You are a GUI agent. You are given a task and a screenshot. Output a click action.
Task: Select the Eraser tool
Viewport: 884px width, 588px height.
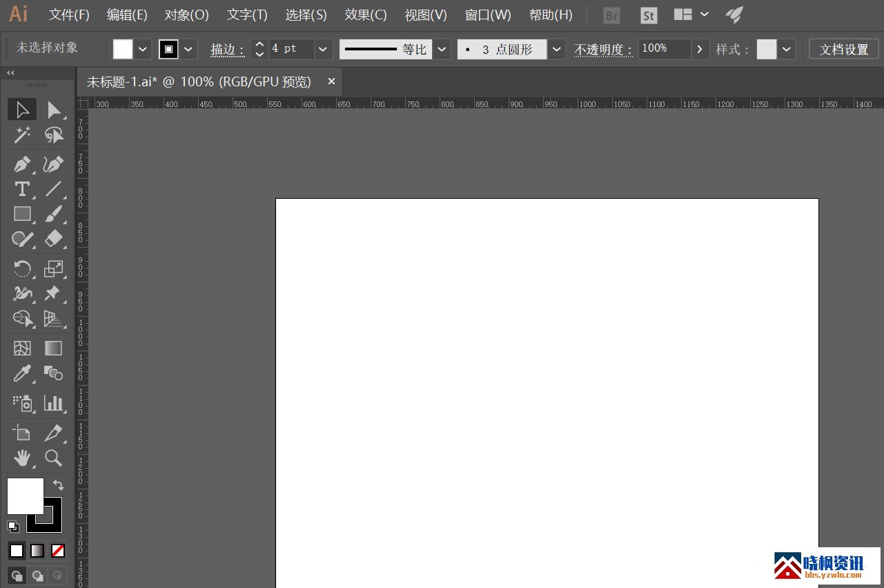point(53,239)
